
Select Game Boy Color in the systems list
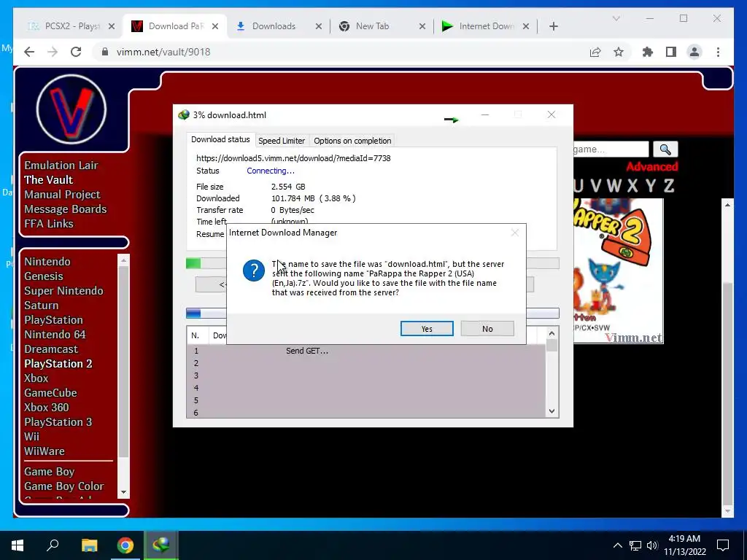click(x=64, y=486)
